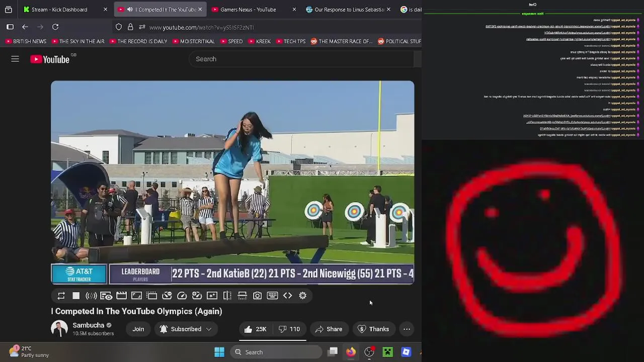This screenshot has height=362, width=644.
Task: Click the expand-frame fullscreen icon
Action: click(136, 296)
